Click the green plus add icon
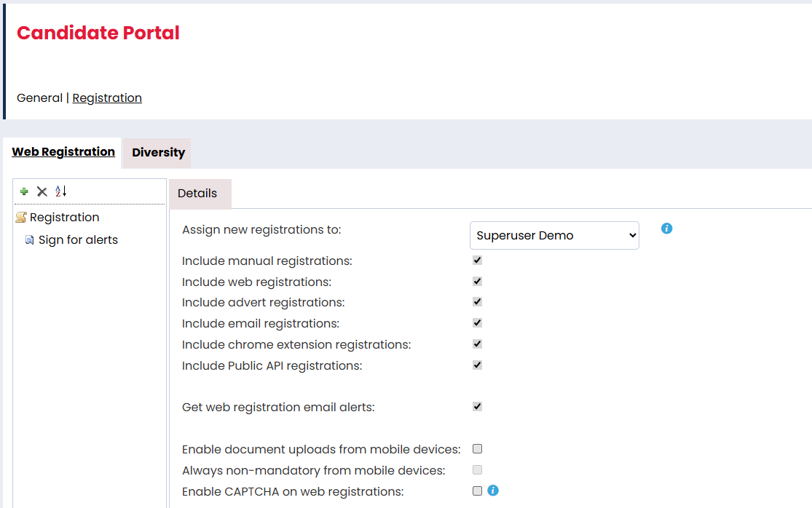The width and height of the screenshot is (812, 508). pyautogui.click(x=24, y=191)
